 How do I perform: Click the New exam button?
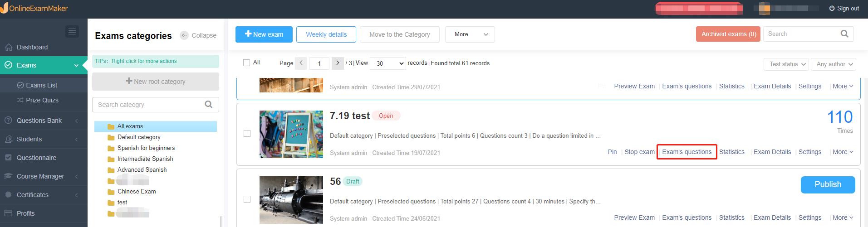click(264, 34)
